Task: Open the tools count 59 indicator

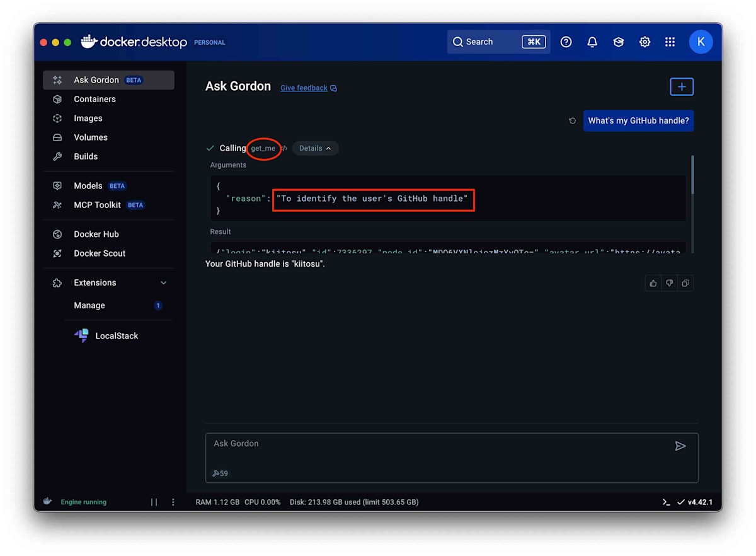Action: 220,473
